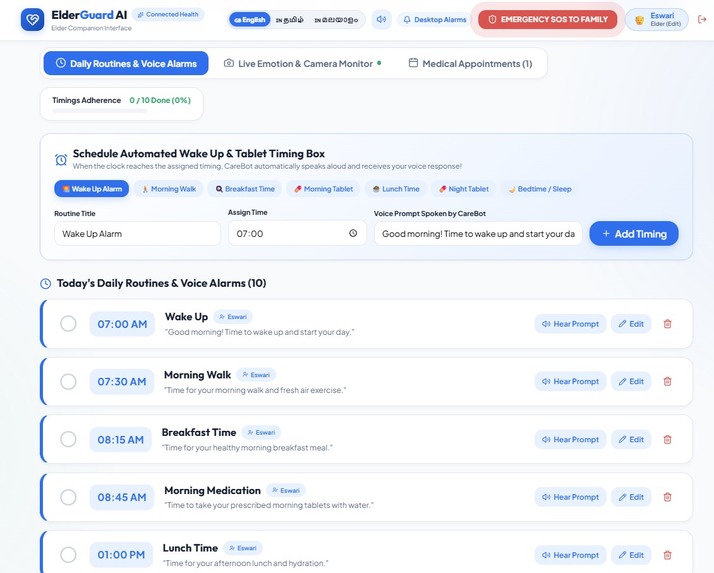Open Medical Appointments tab
This screenshot has width=714, height=573.
(x=470, y=63)
